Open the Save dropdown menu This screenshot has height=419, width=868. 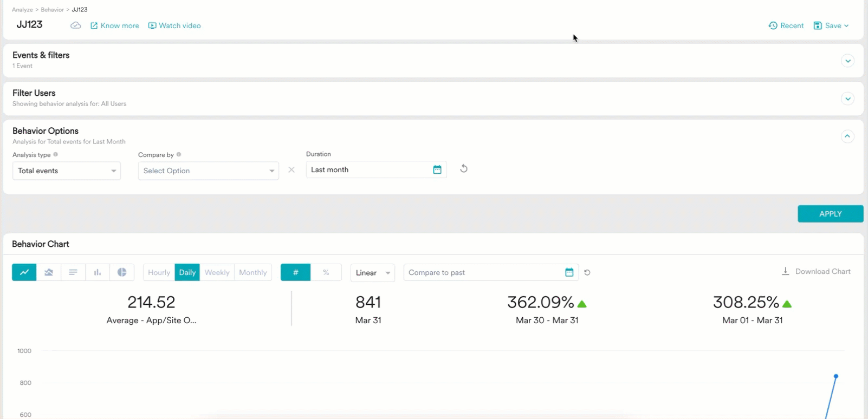click(831, 25)
